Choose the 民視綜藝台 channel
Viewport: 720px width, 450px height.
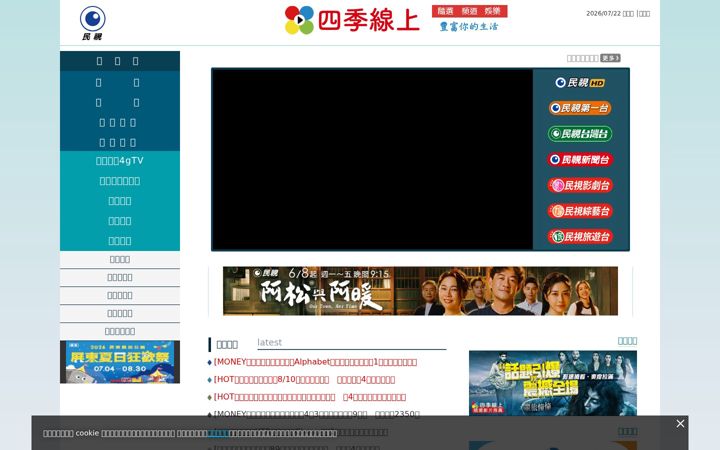[x=580, y=211]
